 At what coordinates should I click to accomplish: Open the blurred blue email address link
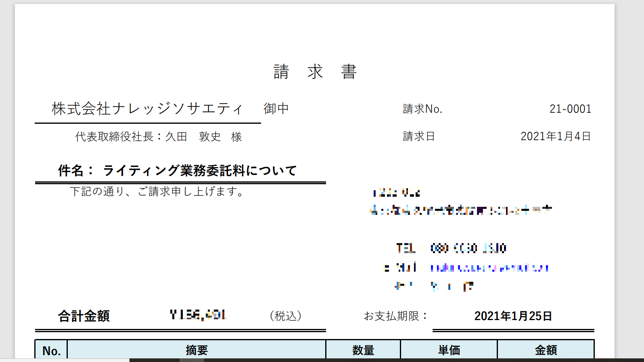tap(489, 268)
